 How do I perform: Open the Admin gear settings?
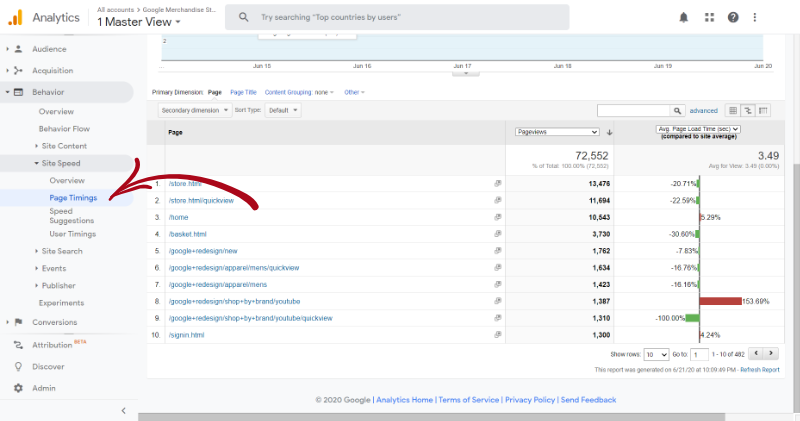point(18,388)
